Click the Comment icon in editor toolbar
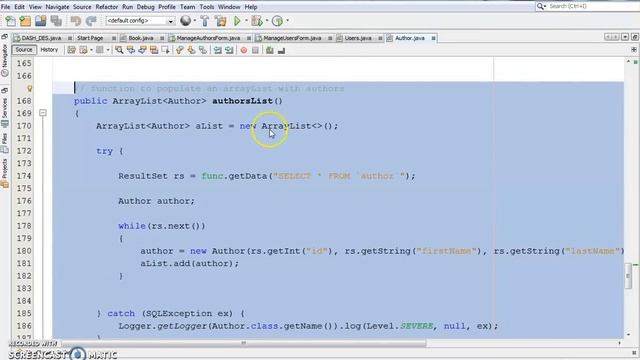This screenshot has height=360, width=640. [269, 50]
